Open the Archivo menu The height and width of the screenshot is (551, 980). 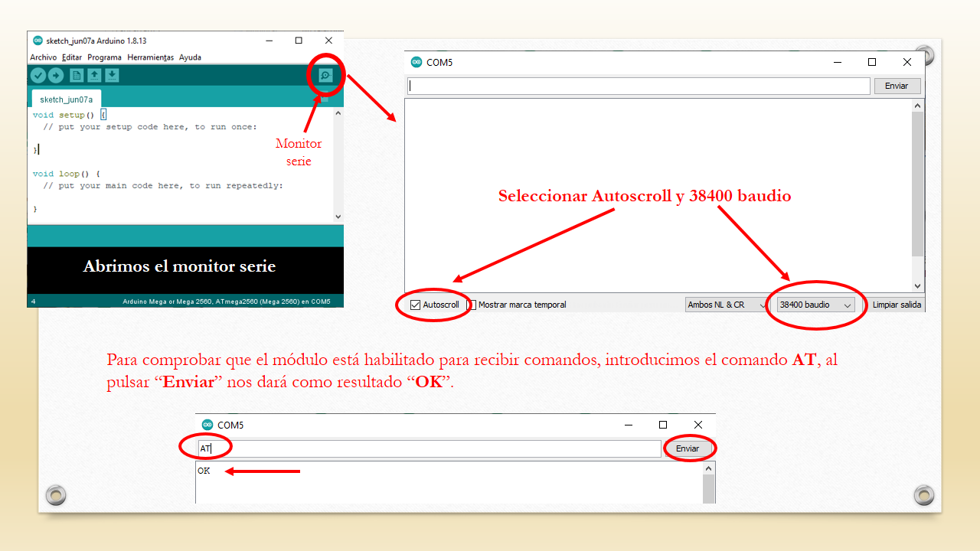[x=44, y=57]
